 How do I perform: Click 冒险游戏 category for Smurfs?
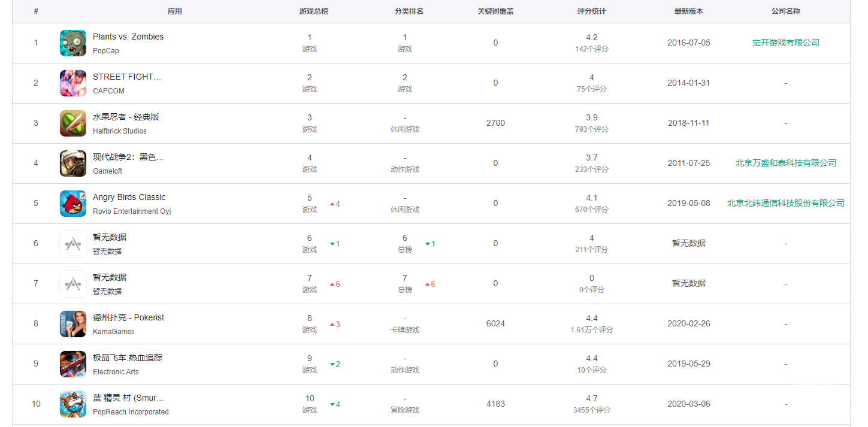[x=405, y=410]
